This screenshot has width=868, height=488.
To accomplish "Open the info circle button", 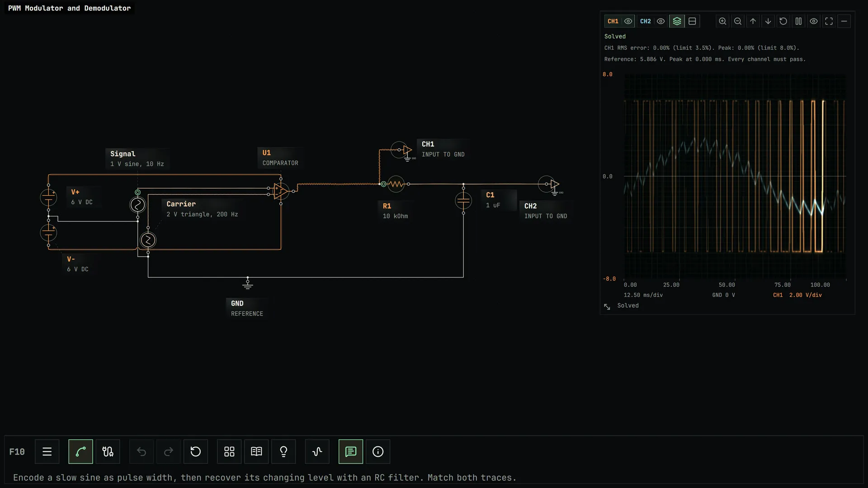I will coord(378,451).
